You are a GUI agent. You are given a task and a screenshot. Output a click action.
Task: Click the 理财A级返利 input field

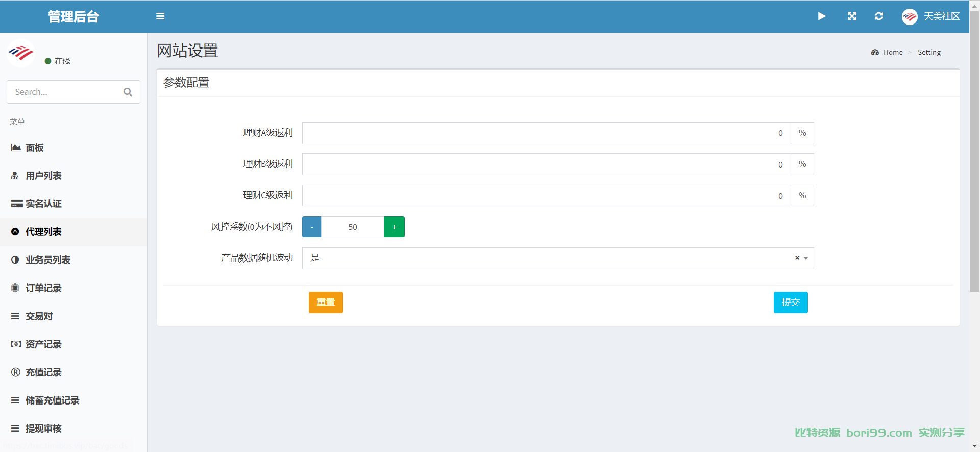(547, 133)
